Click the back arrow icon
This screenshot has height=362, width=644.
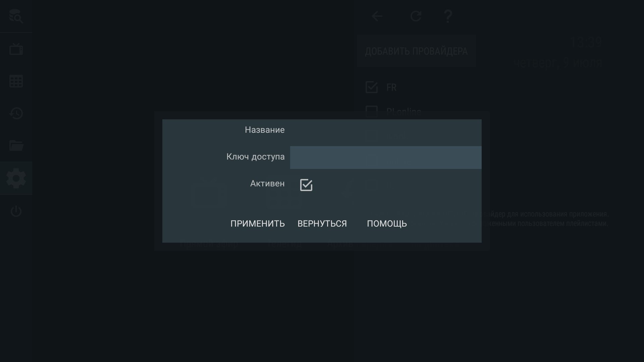click(377, 16)
